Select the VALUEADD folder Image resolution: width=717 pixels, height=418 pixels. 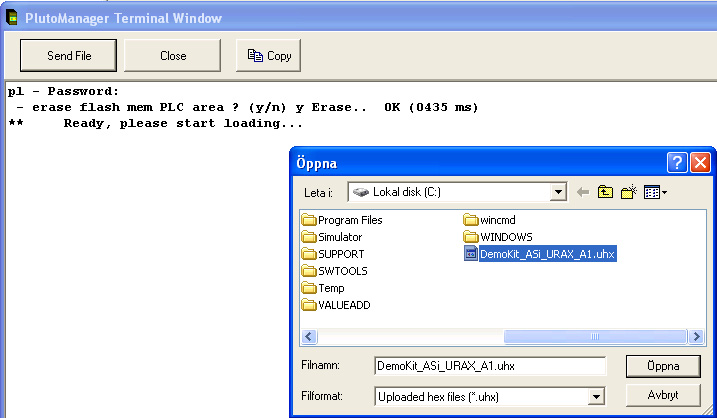pos(336,305)
